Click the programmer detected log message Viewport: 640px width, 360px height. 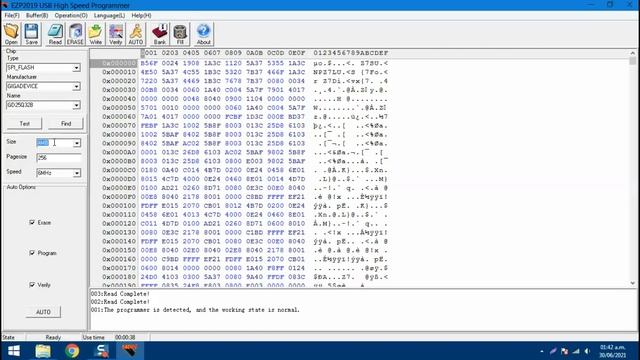point(195,310)
